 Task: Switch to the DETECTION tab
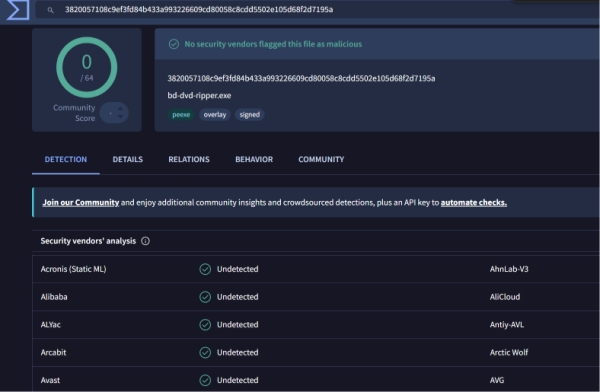pyautogui.click(x=66, y=159)
